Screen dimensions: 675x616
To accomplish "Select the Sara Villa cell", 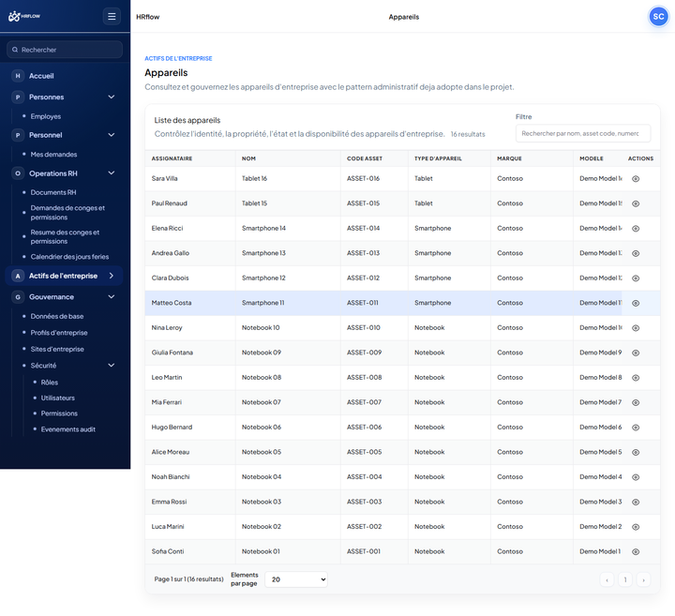I will pos(190,179).
